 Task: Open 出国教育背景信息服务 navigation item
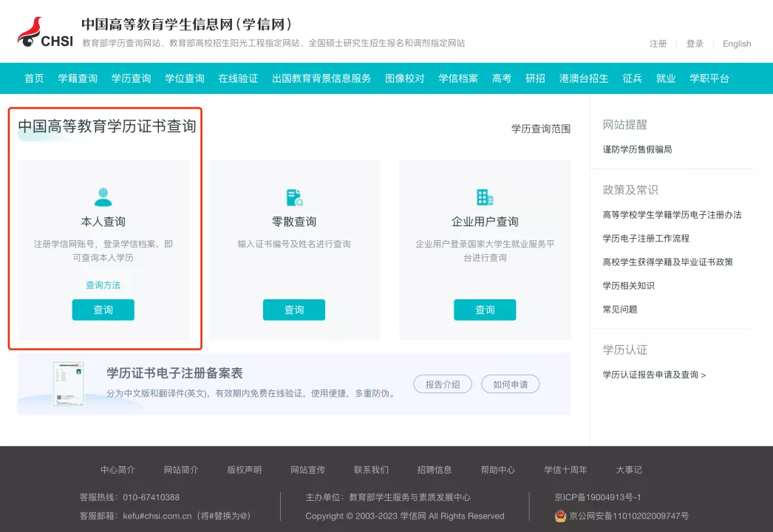tap(321, 78)
